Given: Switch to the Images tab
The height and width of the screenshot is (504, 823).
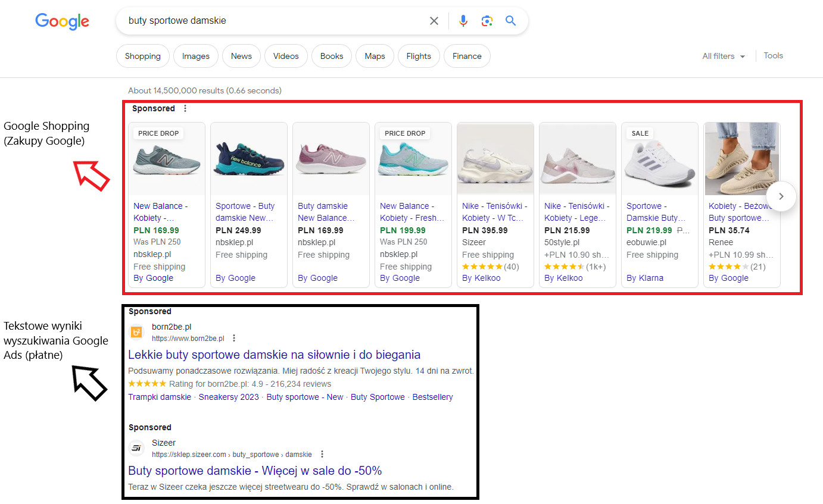Looking at the screenshot, I should click(x=196, y=56).
